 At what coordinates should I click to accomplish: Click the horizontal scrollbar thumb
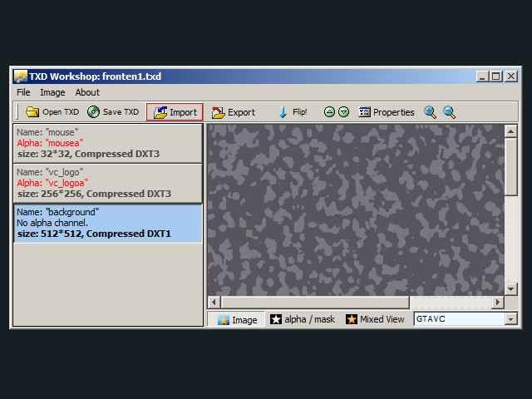[315, 302]
